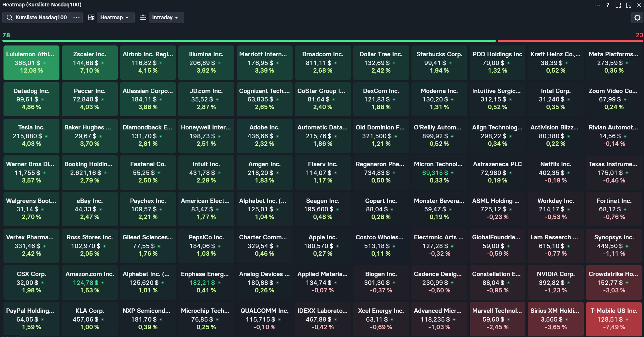The width and height of the screenshot is (644, 337).
Task: Open the eBay Inc. tile
Action: pyautogui.click(x=90, y=209)
